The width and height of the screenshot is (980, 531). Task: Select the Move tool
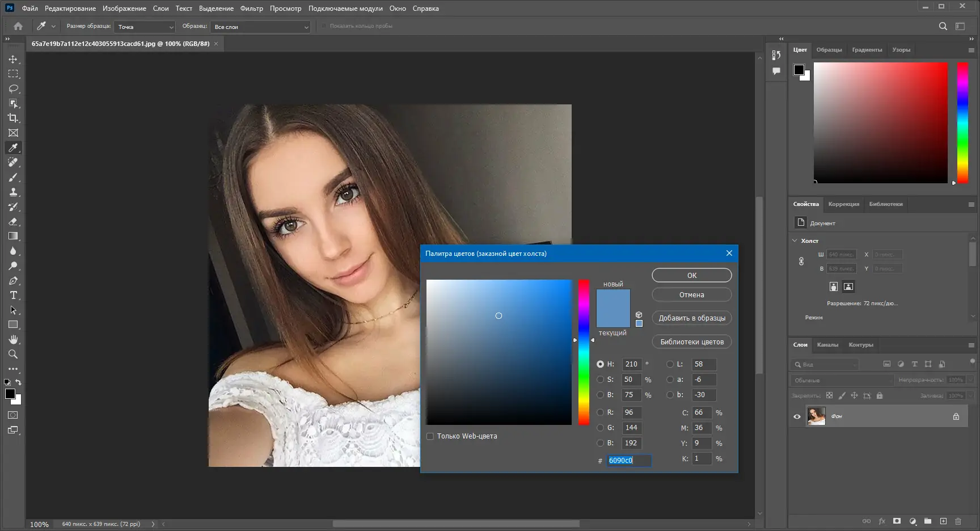coord(13,59)
